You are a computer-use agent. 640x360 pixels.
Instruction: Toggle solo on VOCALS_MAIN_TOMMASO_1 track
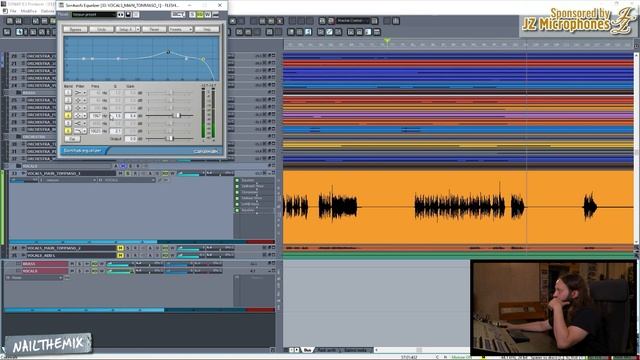[x=128, y=173]
